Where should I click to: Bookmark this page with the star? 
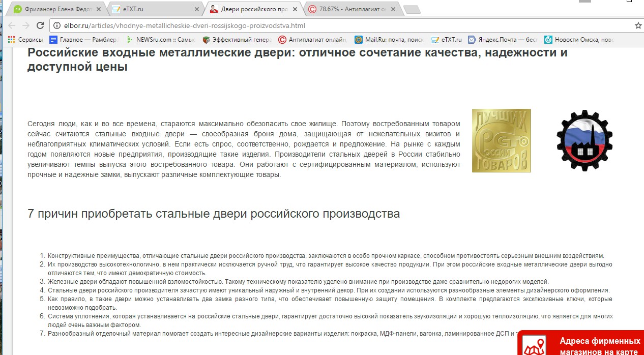(x=638, y=25)
